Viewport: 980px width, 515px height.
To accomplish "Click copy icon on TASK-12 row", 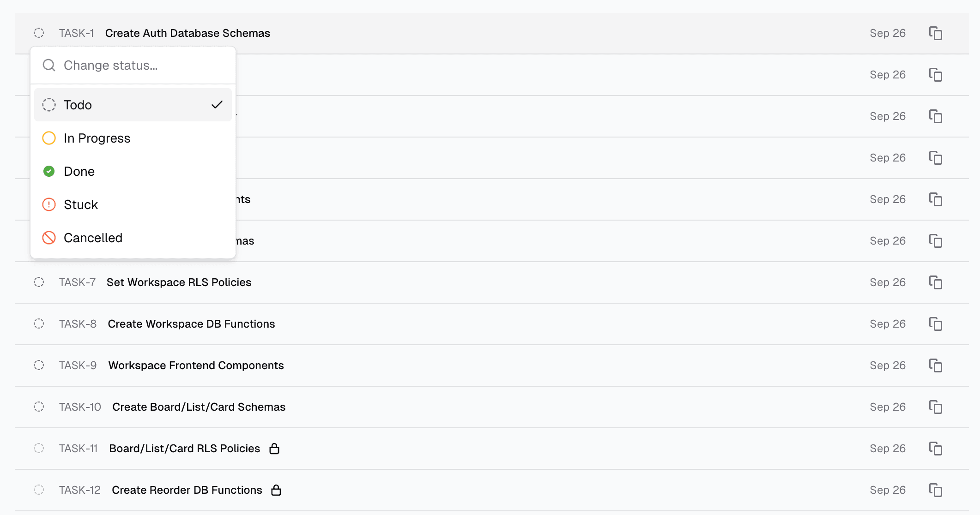I will point(935,490).
